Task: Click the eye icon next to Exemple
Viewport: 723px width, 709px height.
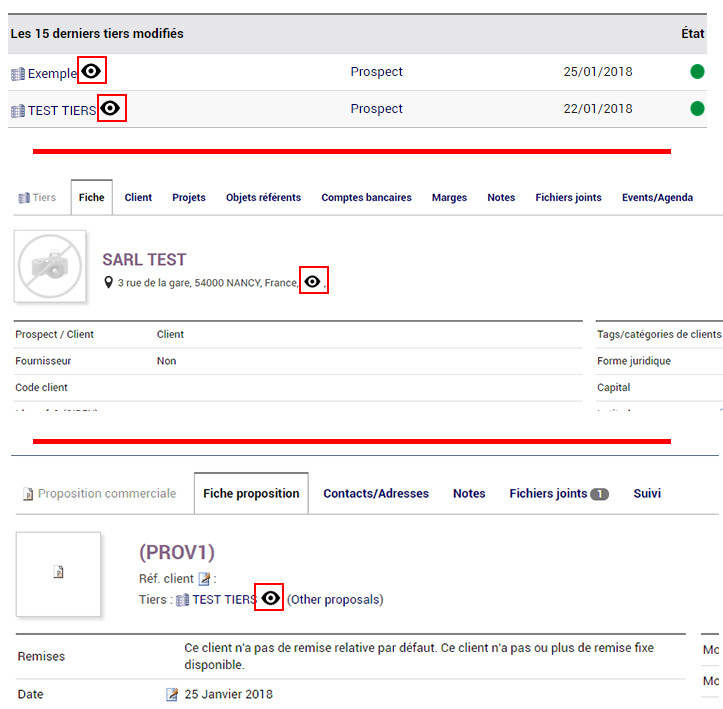Action: pos(91,71)
